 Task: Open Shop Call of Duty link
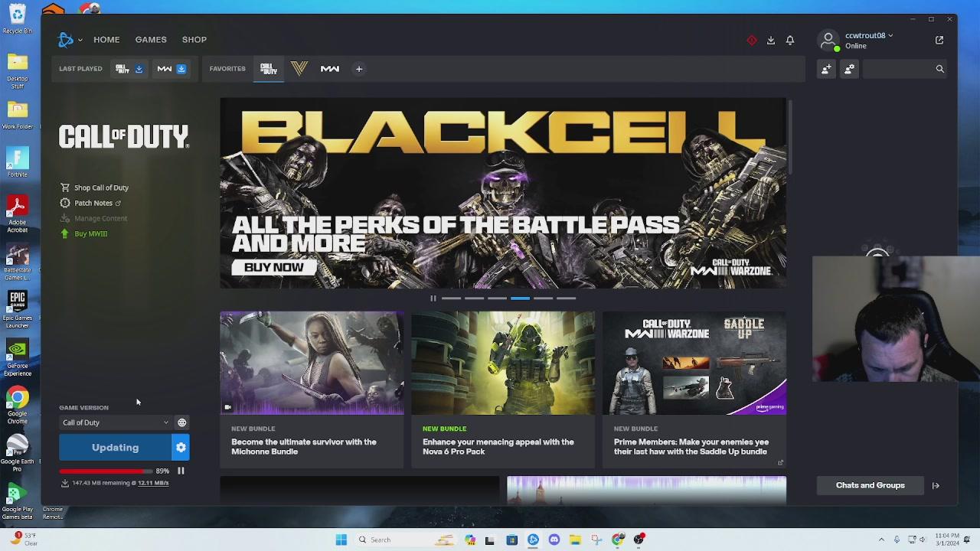(x=101, y=187)
